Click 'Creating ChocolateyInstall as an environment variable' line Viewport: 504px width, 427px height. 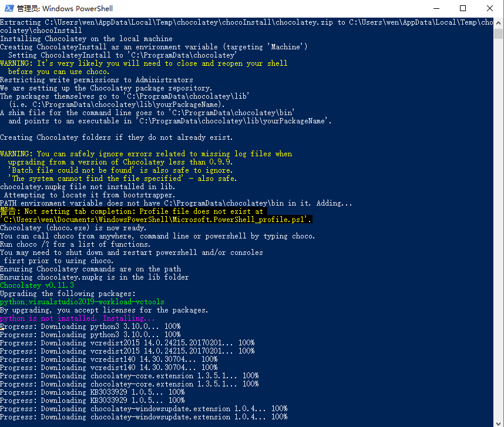pyautogui.click(x=154, y=47)
